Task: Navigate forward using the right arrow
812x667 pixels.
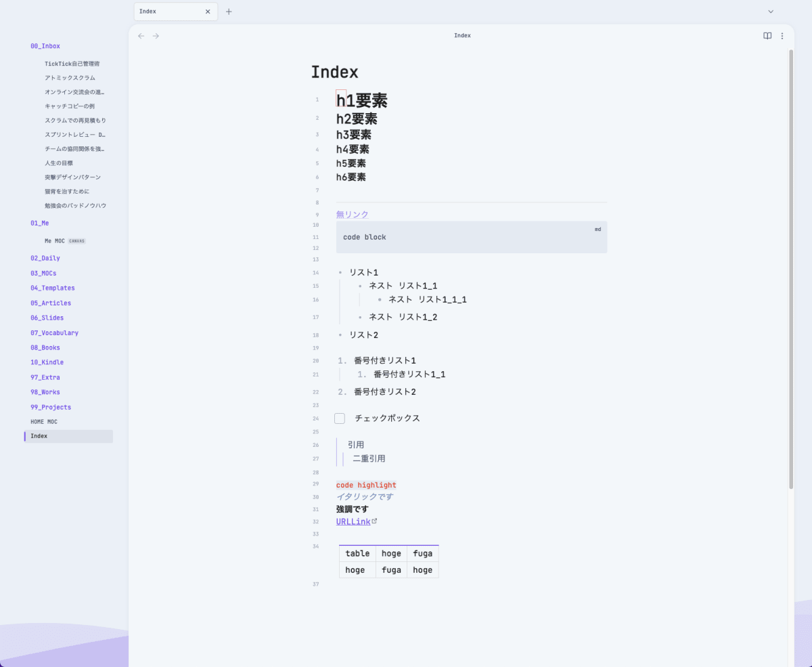Action: point(156,36)
